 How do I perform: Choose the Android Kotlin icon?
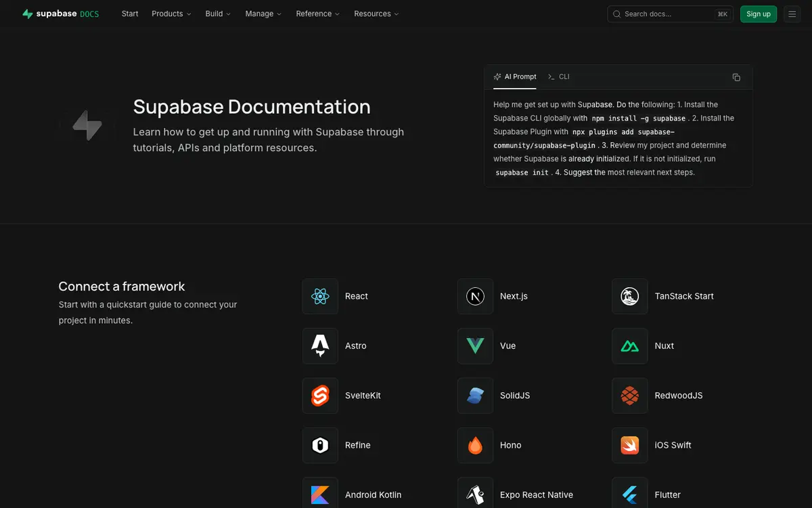(x=320, y=493)
